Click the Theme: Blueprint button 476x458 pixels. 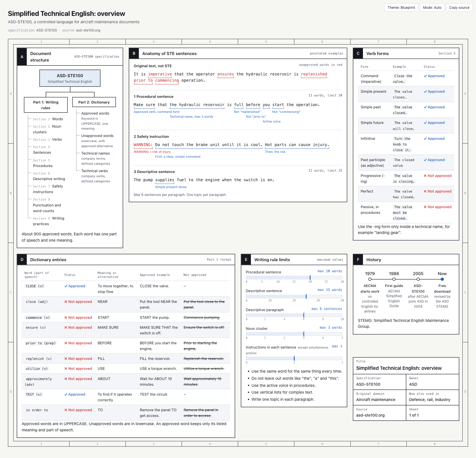(401, 8)
